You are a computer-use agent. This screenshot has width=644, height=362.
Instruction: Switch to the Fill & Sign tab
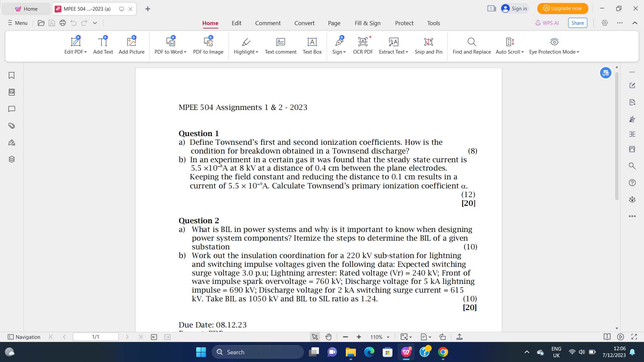pyautogui.click(x=367, y=23)
